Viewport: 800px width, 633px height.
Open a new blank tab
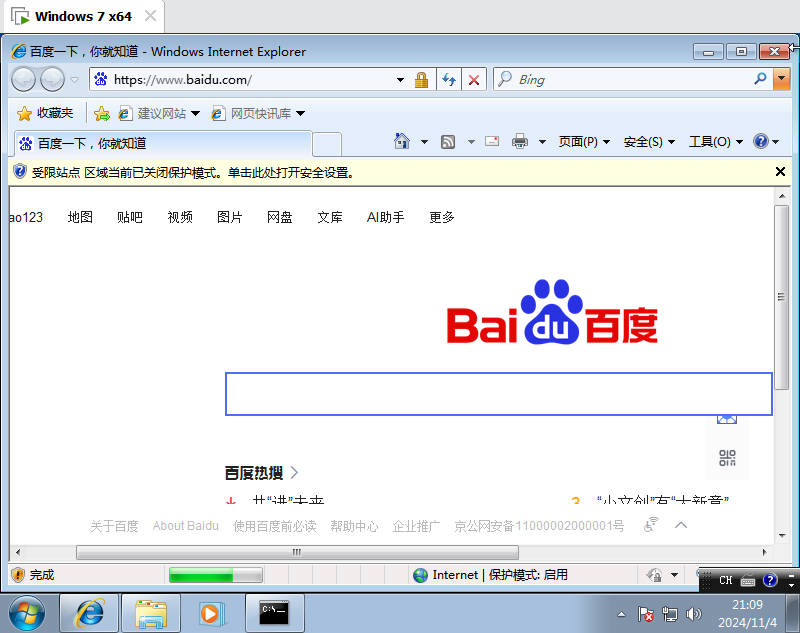[327, 144]
